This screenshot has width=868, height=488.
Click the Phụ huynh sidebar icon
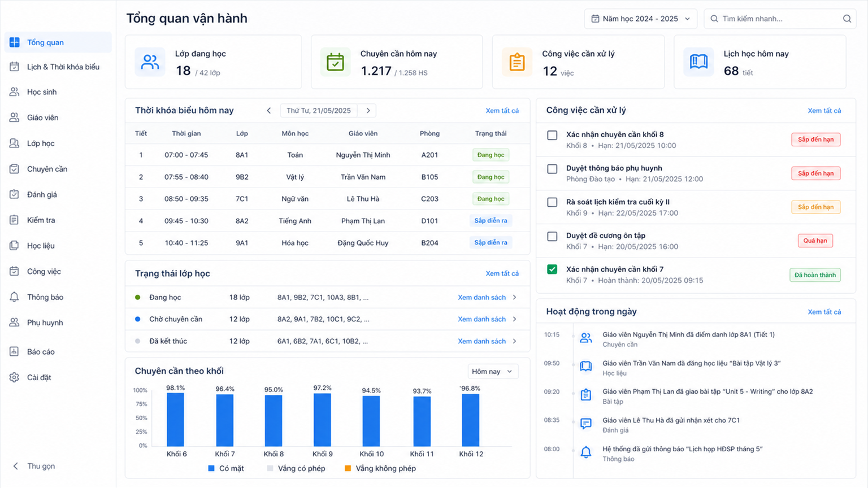pos(15,323)
